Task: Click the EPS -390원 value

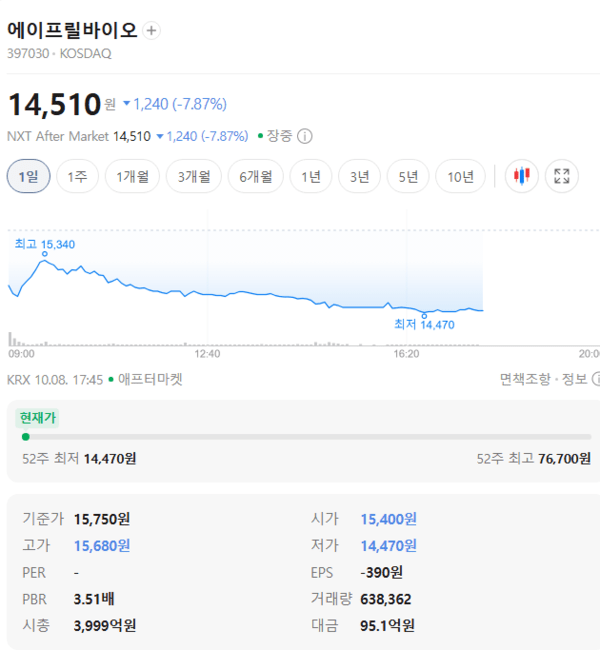Action: coord(381,572)
